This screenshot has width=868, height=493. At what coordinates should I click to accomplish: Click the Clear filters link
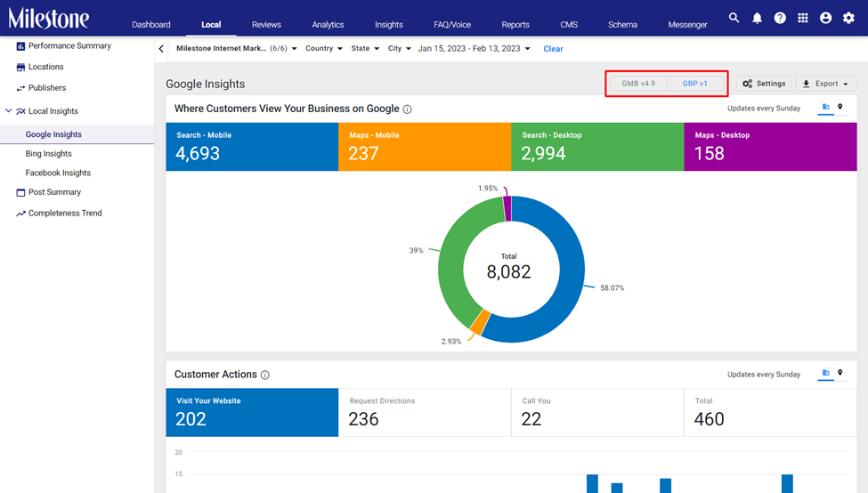coord(553,49)
